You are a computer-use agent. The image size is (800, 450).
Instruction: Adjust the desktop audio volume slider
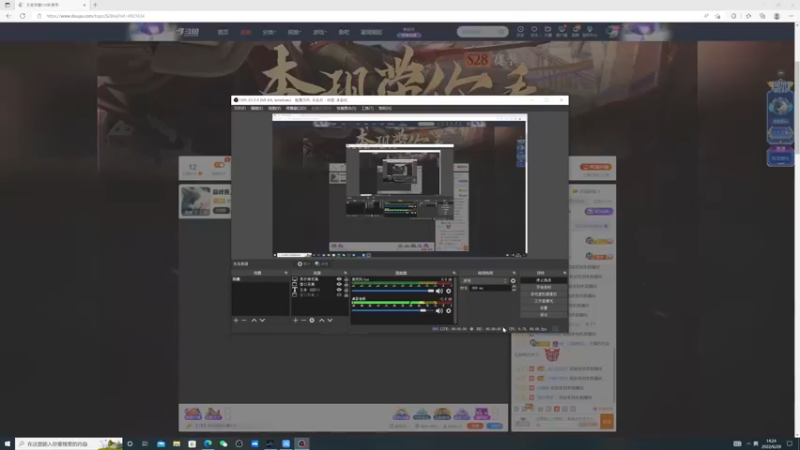393,311
